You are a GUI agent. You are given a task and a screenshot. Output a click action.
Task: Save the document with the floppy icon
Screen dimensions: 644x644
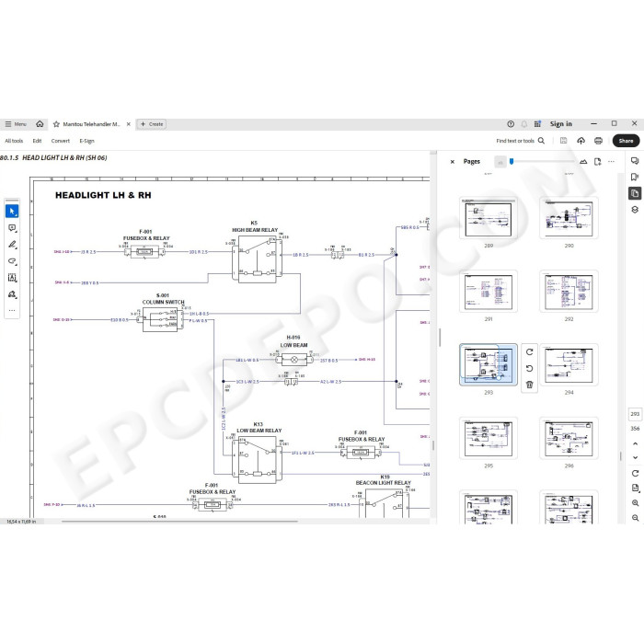coord(563,141)
